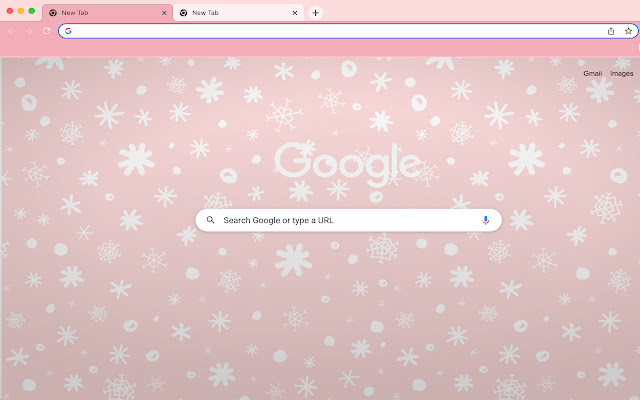Screen dimensions: 640x400
Task: Click the Google logo
Action: pyautogui.click(x=348, y=163)
